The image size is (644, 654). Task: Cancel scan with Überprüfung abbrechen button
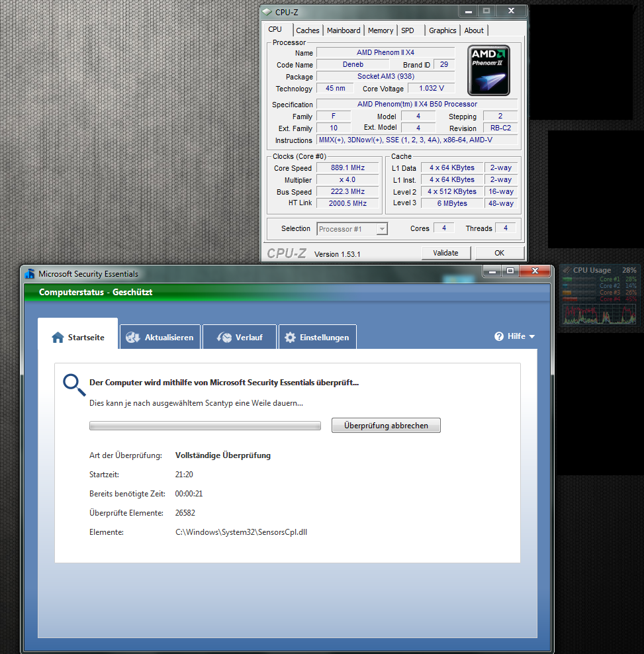386,426
